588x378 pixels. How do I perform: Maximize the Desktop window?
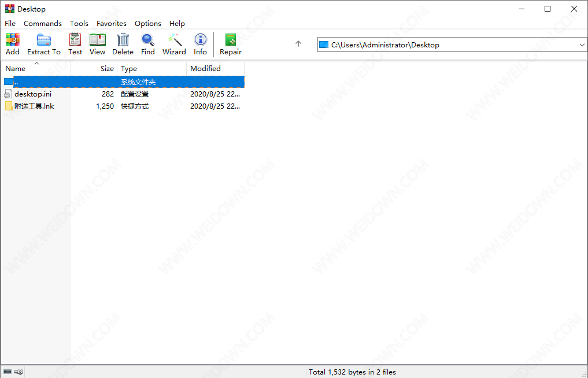point(548,9)
